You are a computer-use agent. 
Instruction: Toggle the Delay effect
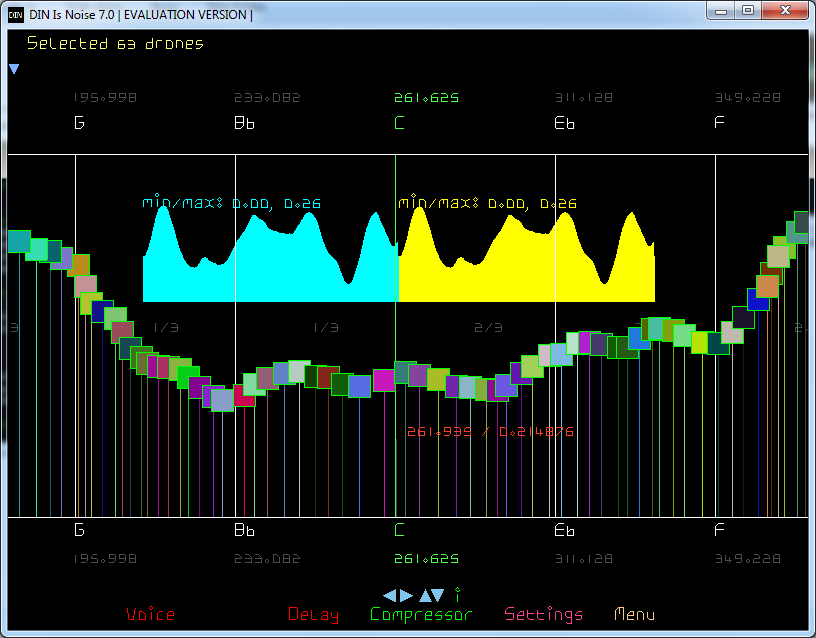coord(313,614)
